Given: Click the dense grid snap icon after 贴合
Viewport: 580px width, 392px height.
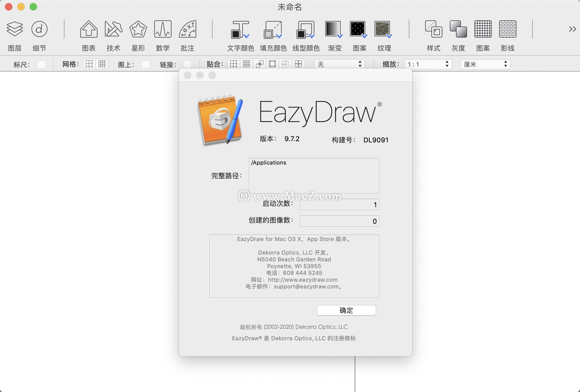Looking at the screenshot, I should 247,64.
